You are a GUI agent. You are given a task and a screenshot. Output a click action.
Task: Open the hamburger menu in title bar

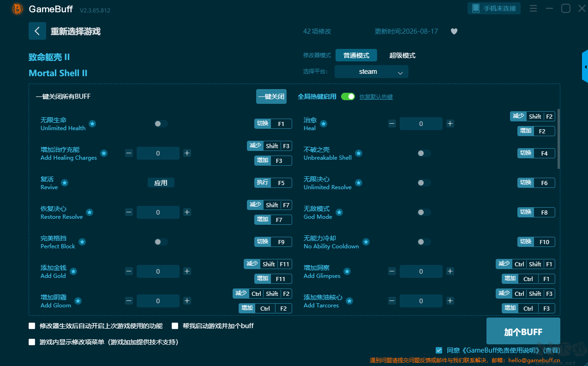pyautogui.click(x=533, y=9)
